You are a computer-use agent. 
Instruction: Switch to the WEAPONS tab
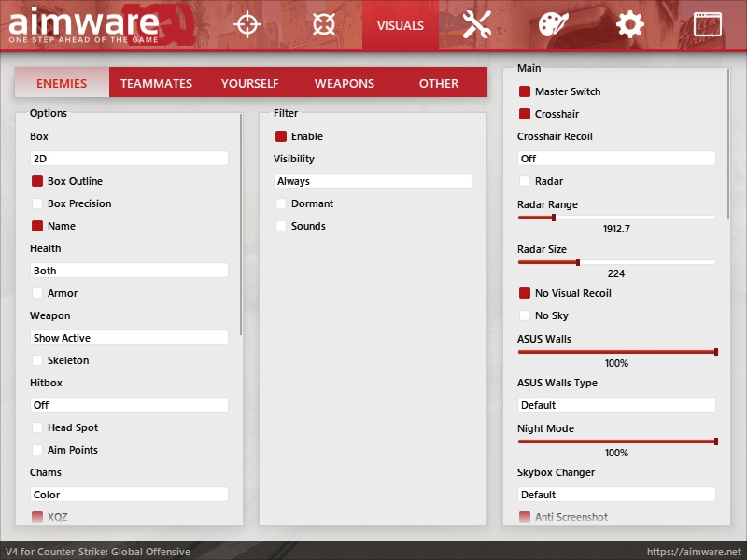pos(345,83)
